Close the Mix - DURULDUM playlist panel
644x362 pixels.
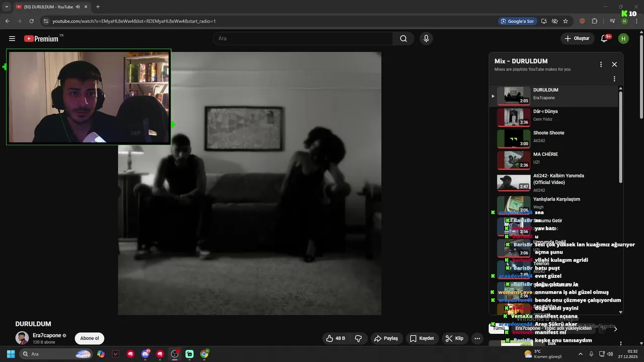(x=614, y=64)
